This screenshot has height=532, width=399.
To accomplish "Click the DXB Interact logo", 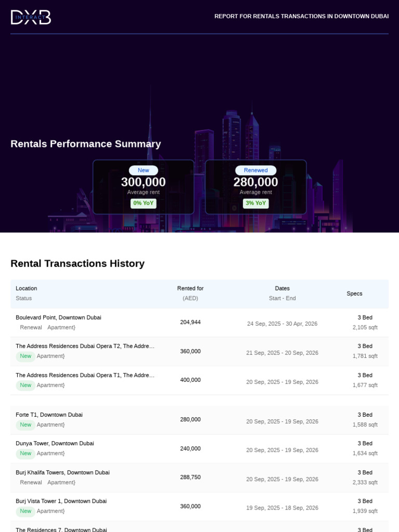I will (x=31, y=17).
